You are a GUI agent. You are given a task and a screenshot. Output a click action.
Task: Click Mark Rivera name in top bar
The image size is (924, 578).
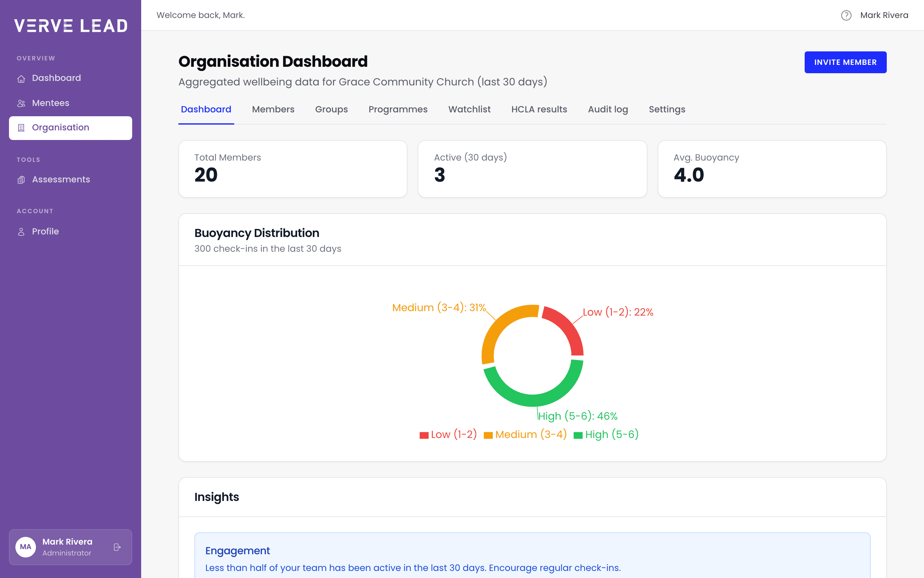pyautogui.click(x=884, y=15)
